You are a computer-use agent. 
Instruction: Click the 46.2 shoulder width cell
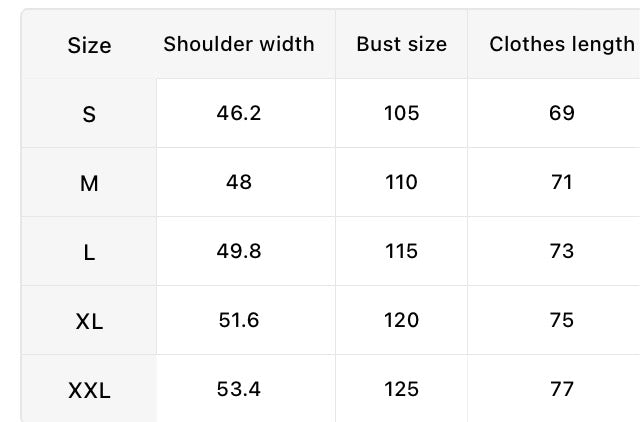coord(239,113)
